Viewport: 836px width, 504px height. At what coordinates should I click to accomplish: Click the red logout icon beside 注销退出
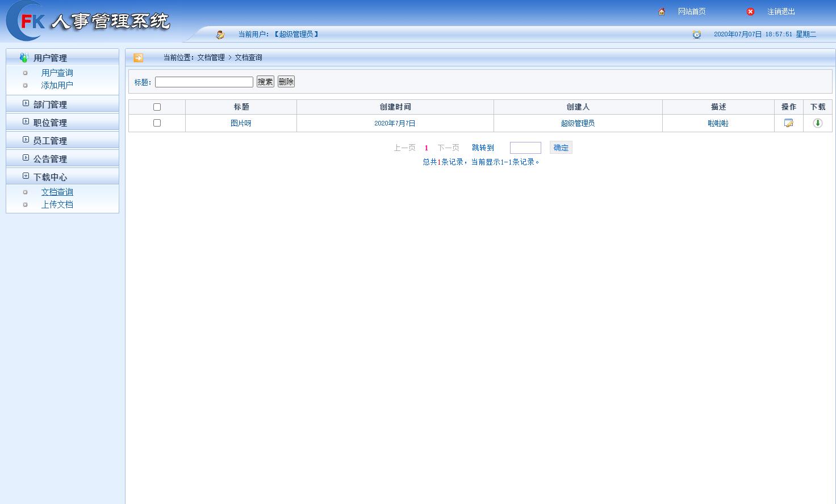point(750,12)
